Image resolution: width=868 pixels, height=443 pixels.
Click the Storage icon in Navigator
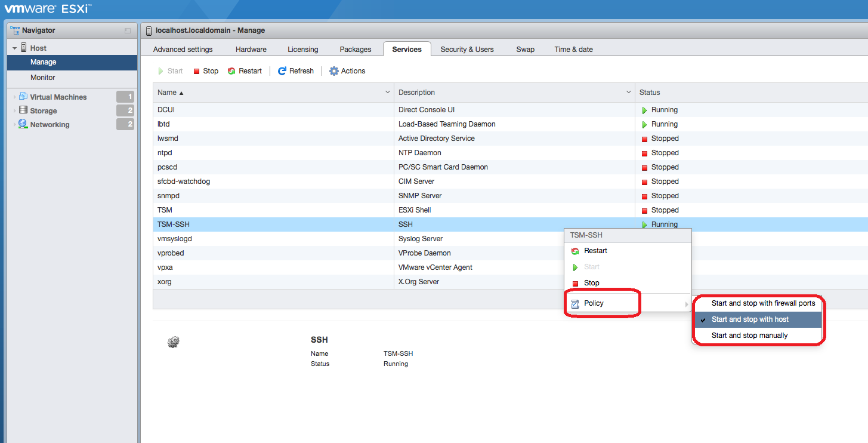point(23,110)
